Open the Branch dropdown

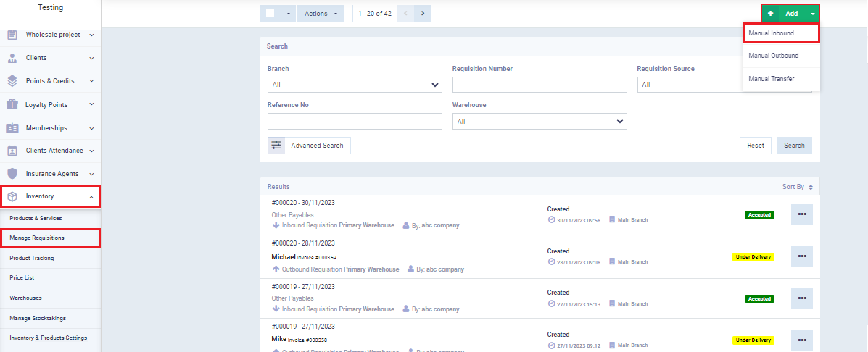[x=354, y=85]
